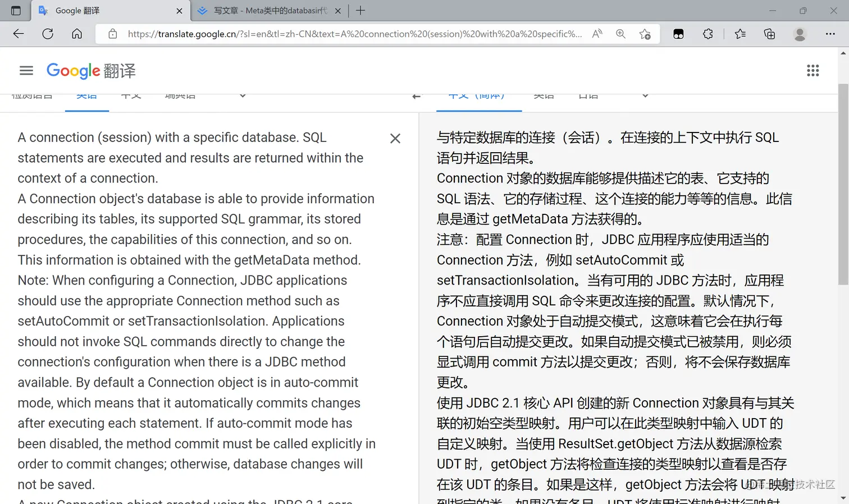The image size is (849, 504).
Task: Click translated line '序不应直接调用 SQL 命令来更改连接的配置'
Action: pos(606,301)
